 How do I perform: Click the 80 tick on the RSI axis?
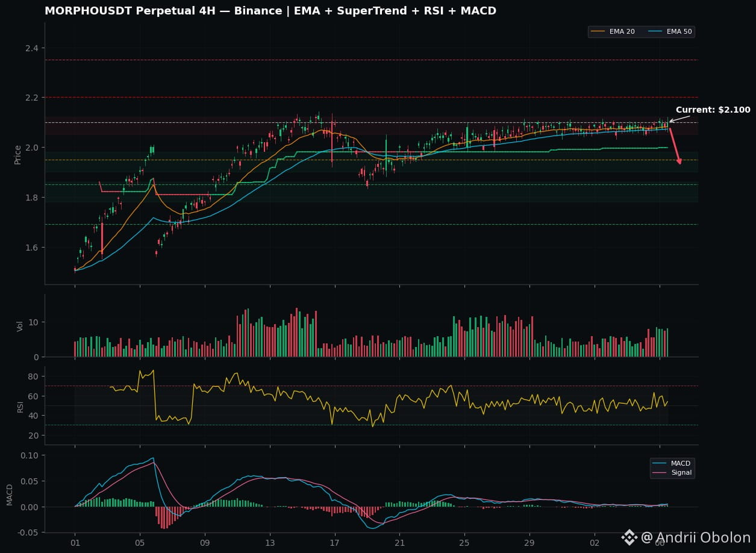34,376
